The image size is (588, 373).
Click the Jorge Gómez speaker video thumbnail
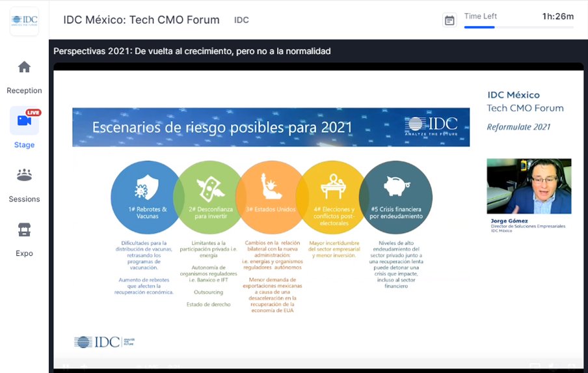(529, 186)
